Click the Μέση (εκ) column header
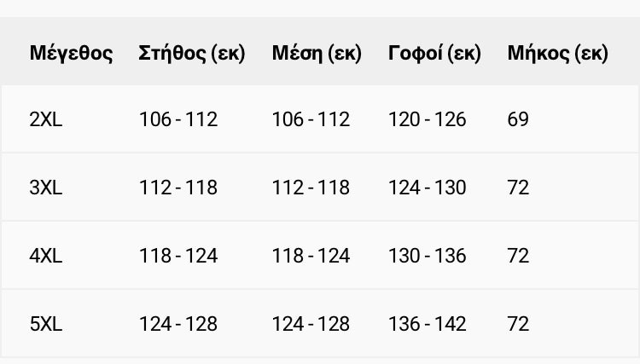The image size is (640, 364). click(x=317, y=53)
